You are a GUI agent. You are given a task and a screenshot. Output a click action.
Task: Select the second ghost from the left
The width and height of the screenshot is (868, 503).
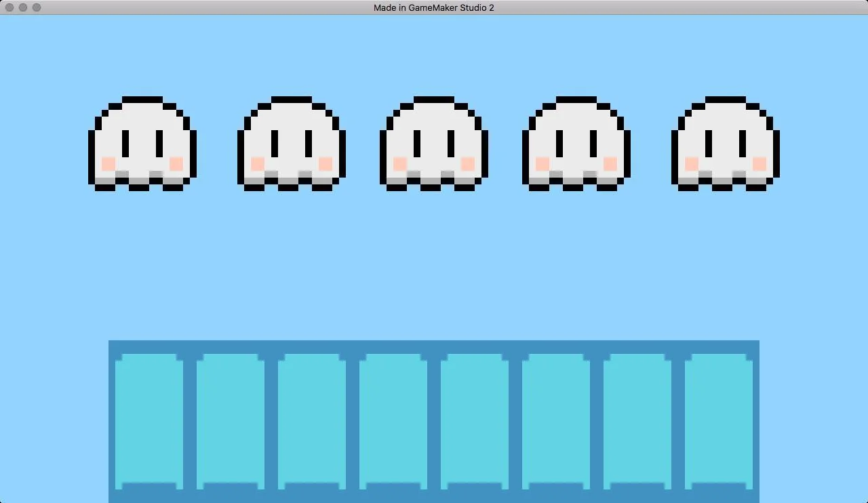click(292, 144)
